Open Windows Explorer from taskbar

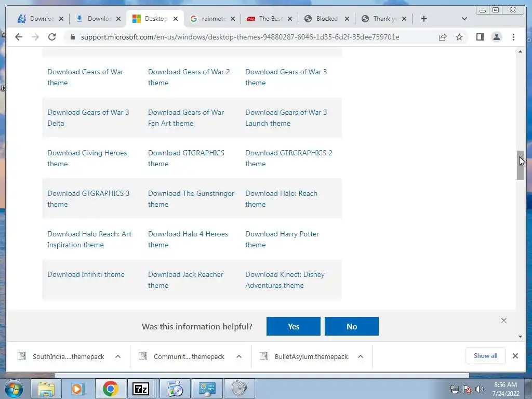coord(46,389)
